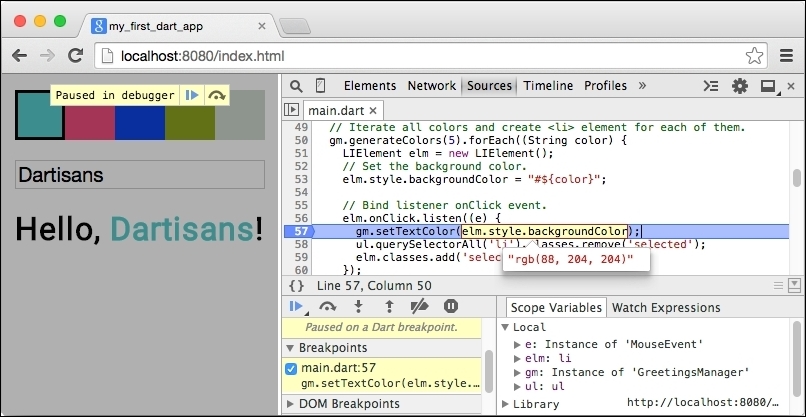Viewport: 806px width, 417px height.
Task: Click the teal color swatch
Action: click(x=40, y=115)
